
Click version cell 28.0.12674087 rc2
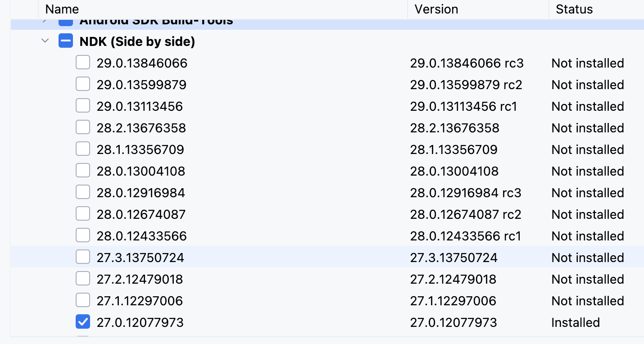pos(466,214)
